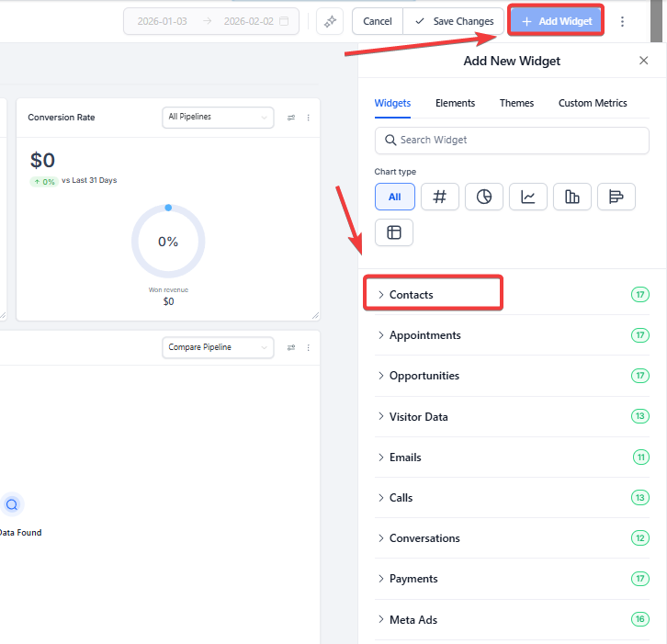Select the All chart type filter
The height and width of the screenshot is (644, 667).
pyautogui.click(x=395, y=197)
